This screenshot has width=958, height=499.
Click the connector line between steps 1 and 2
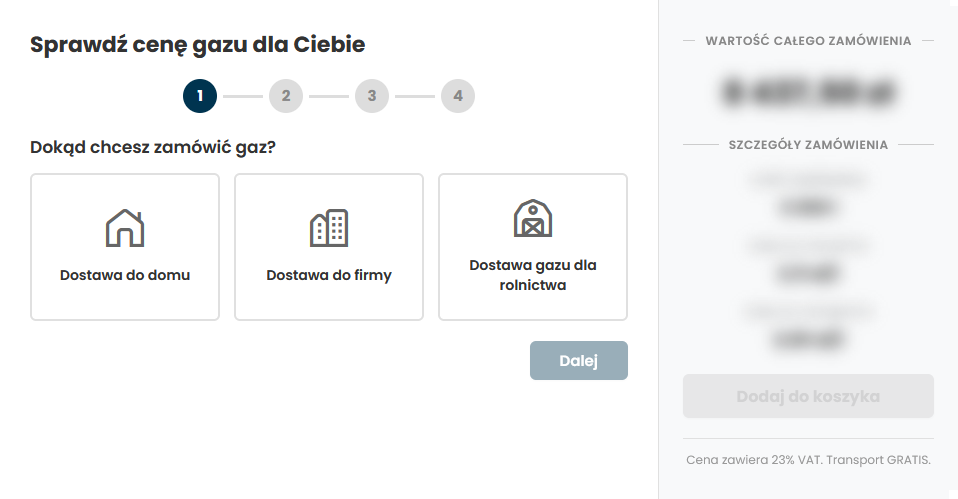click(243, 96)
